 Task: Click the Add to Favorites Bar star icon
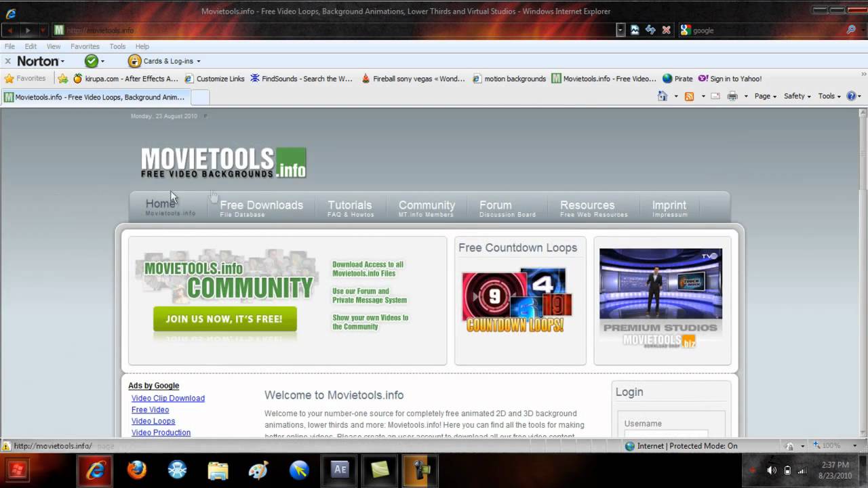(63, 79)
